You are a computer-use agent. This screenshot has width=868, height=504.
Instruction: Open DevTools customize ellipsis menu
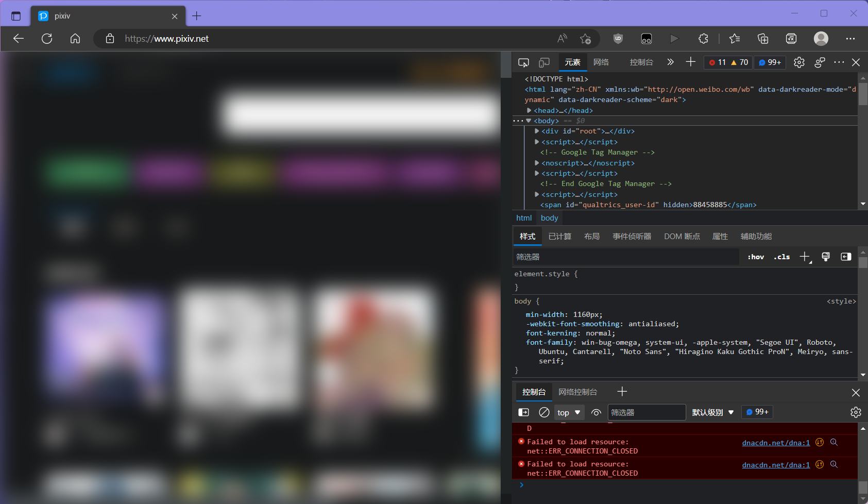pos(839,62)
